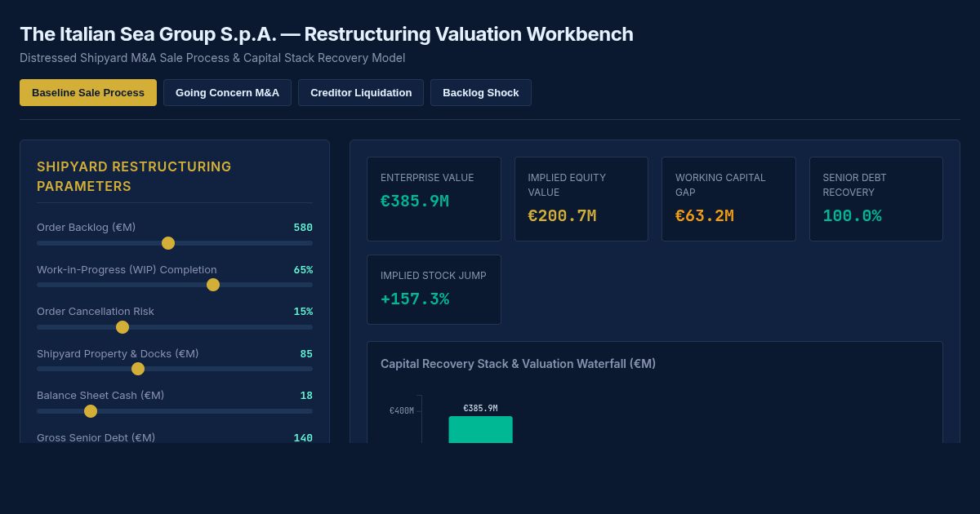Click the Order Cancellation Risk label
980x514 pixels.
coord(96,312)
